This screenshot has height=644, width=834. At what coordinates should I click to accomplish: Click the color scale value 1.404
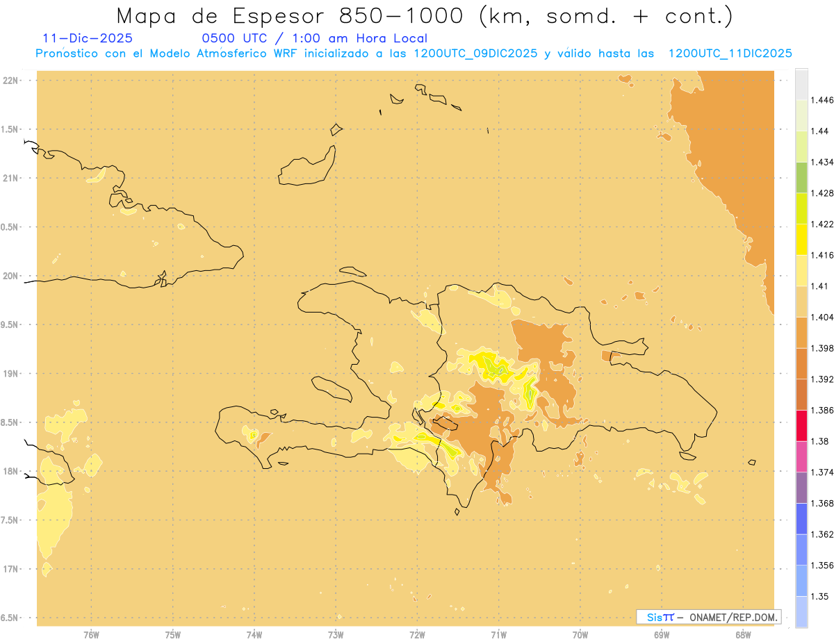[824, 317]
